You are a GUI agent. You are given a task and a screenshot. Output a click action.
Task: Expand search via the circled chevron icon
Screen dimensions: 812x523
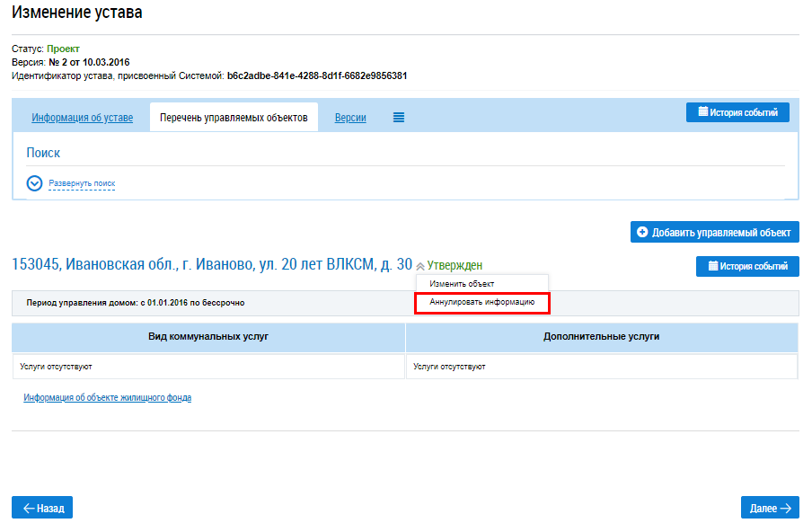34,183
